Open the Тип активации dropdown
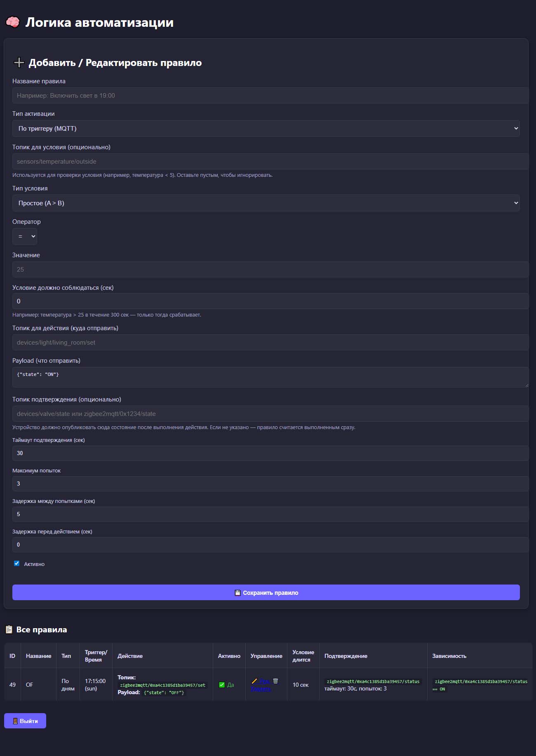The image size is (536, 756). 266,129
